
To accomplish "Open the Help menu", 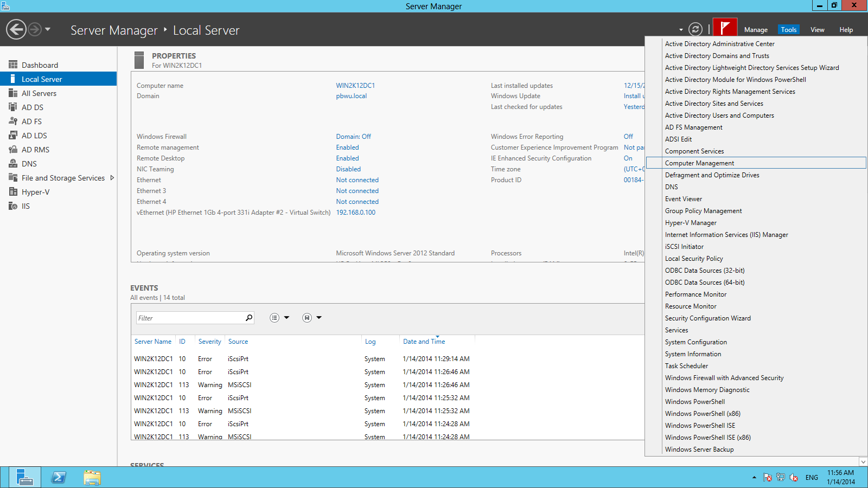I will pyautogui.click(x=846, y=30).
